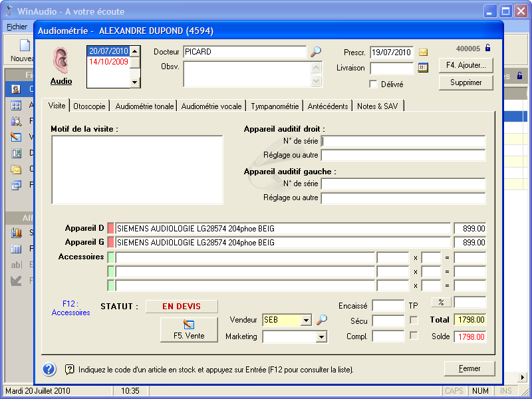
Task: Open doctor search magnifier next to PICARD
Action: point(316,52)
